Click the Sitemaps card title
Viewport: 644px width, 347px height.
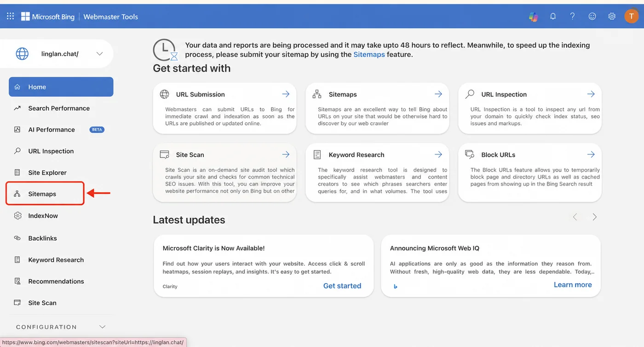[x=343, y=94]
